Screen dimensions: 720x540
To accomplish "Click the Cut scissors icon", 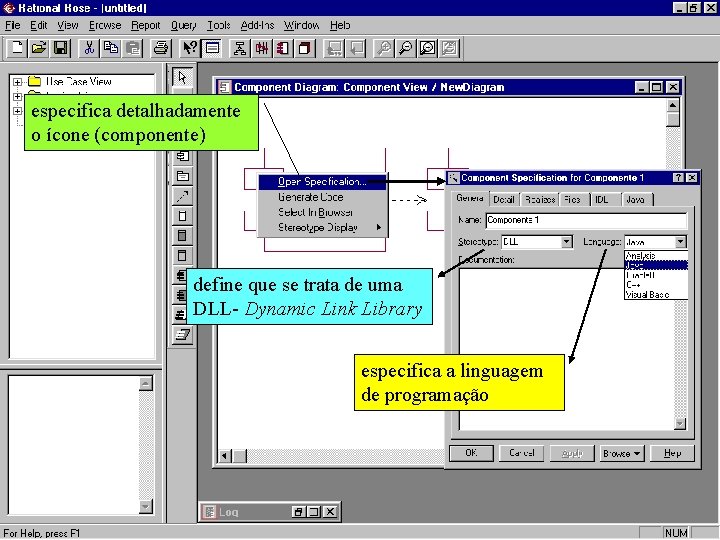I will (x=89, y=48).
